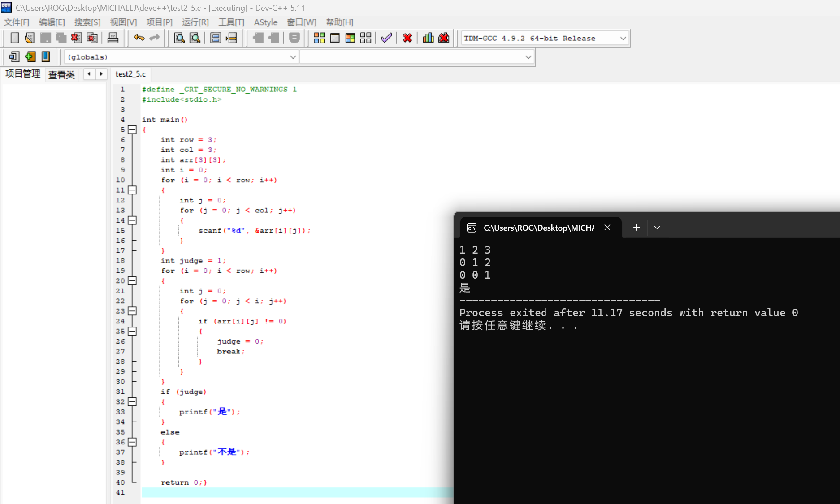The width and height of the screenshot is (840, 504).
Task: Open the (globals) scope dropdown
Action: click(x=181, y=57)
